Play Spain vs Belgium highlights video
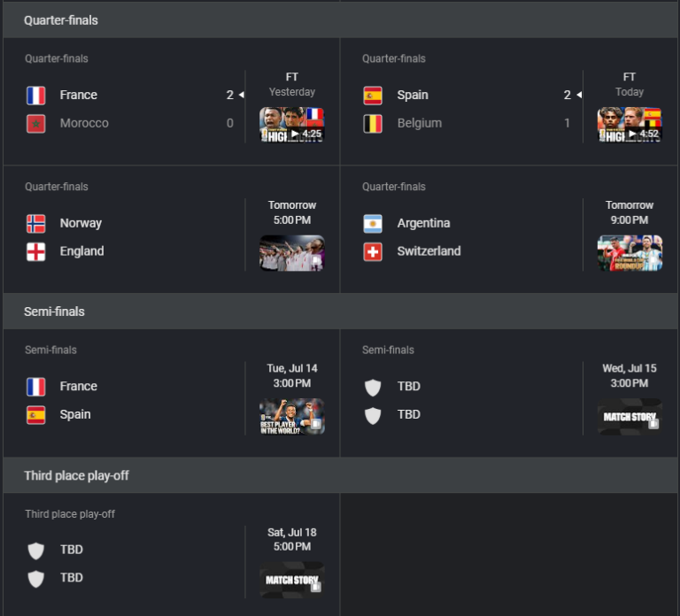The image size is (680, 616). pyautogui.click(x=630, y=125)
